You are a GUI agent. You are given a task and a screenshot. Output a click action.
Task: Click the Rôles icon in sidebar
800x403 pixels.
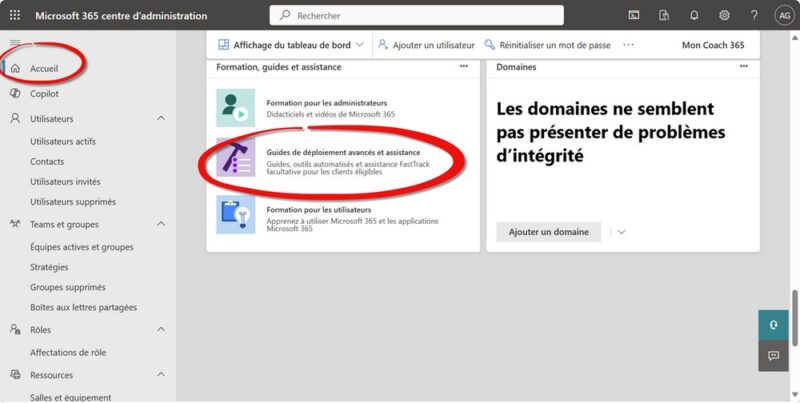(15, 330)
